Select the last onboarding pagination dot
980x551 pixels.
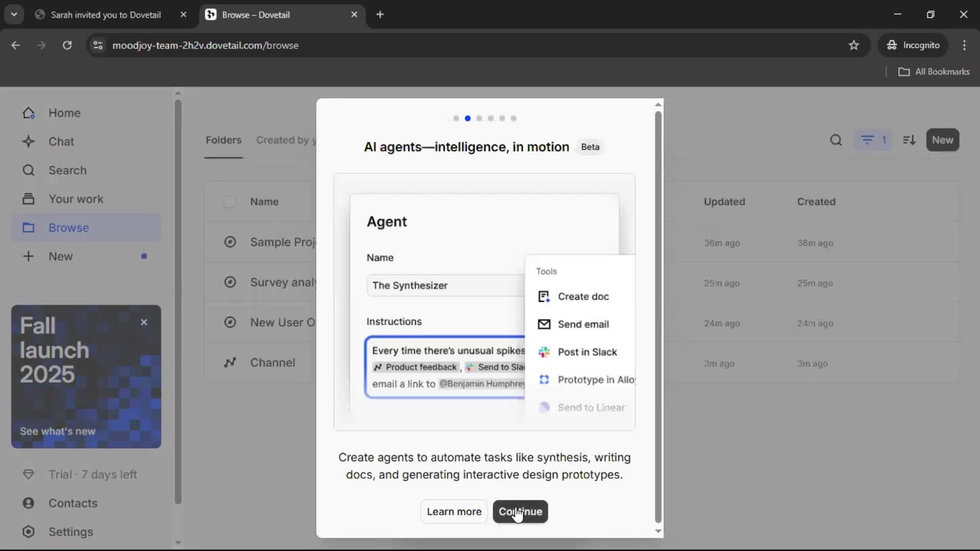[513, 118]
